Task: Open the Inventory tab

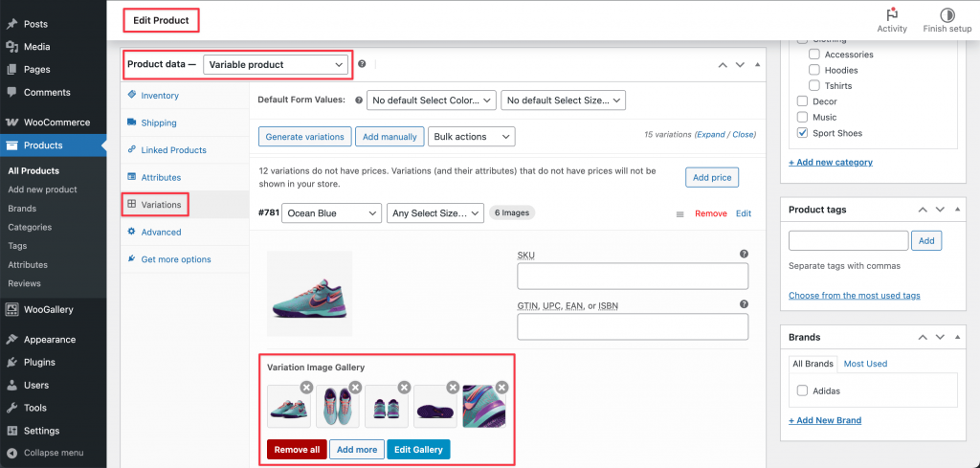Action: (x=160, y=96)
